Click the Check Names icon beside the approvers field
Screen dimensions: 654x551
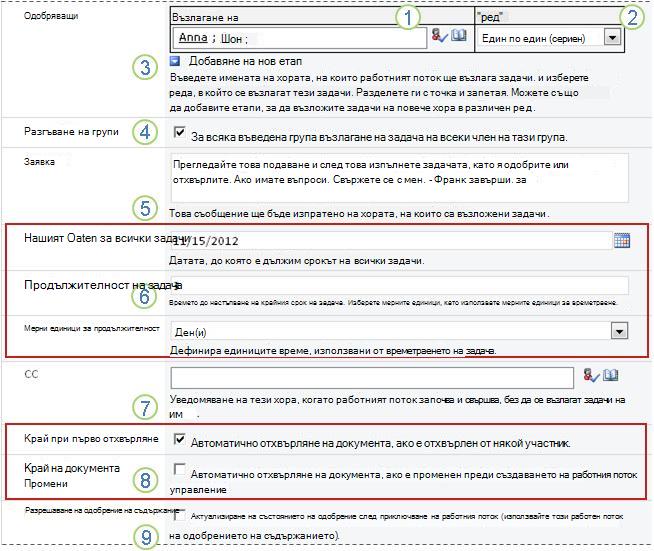(x=439, y=35)
